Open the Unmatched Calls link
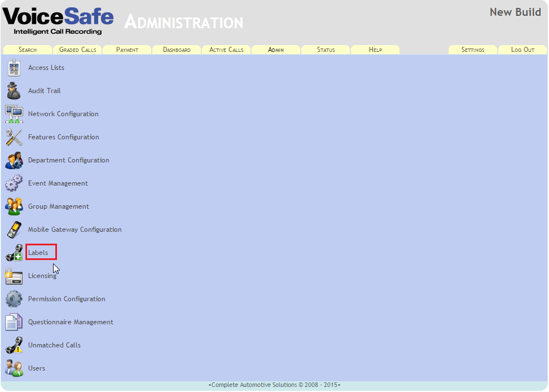Image resolution: width=549 pixels, height=392 pixels. (x=54, y=345)
